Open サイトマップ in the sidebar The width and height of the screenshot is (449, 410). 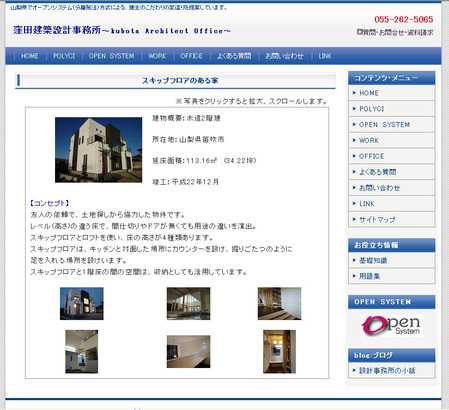[392, 219]
